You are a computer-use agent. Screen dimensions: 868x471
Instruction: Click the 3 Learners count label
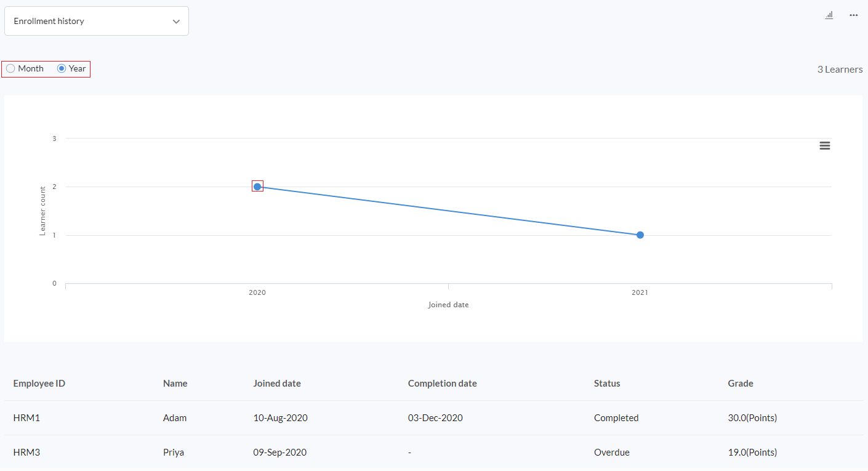click(840, 70)
